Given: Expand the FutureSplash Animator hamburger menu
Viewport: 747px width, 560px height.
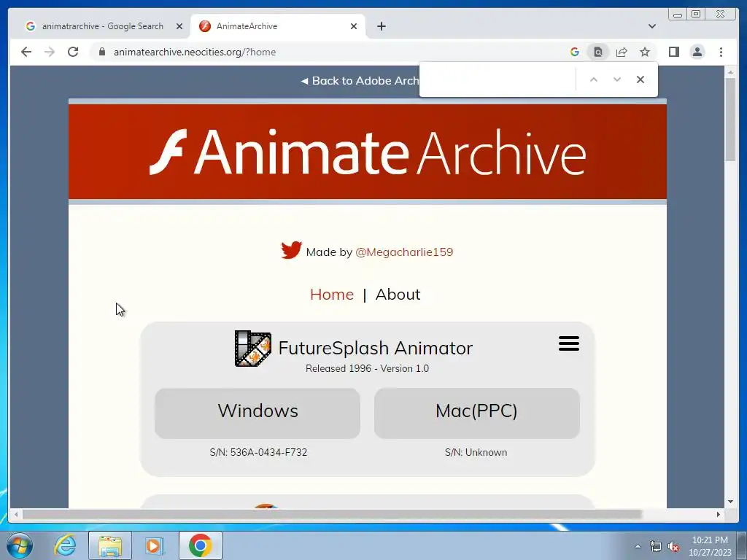Looking at the screenshot, I should coord(569,343).
